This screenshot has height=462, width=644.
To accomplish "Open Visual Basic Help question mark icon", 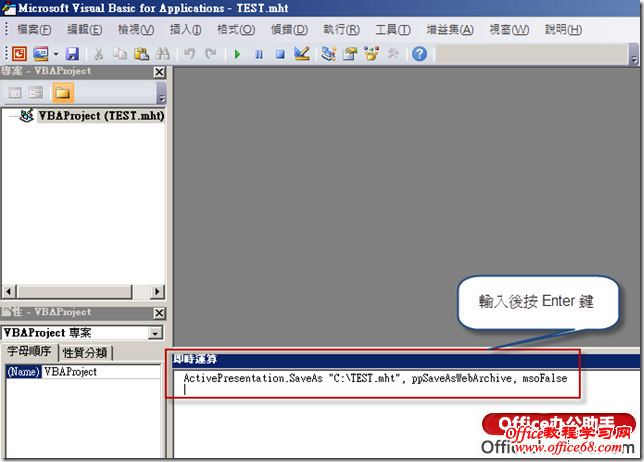I will [x=419, y=54].
